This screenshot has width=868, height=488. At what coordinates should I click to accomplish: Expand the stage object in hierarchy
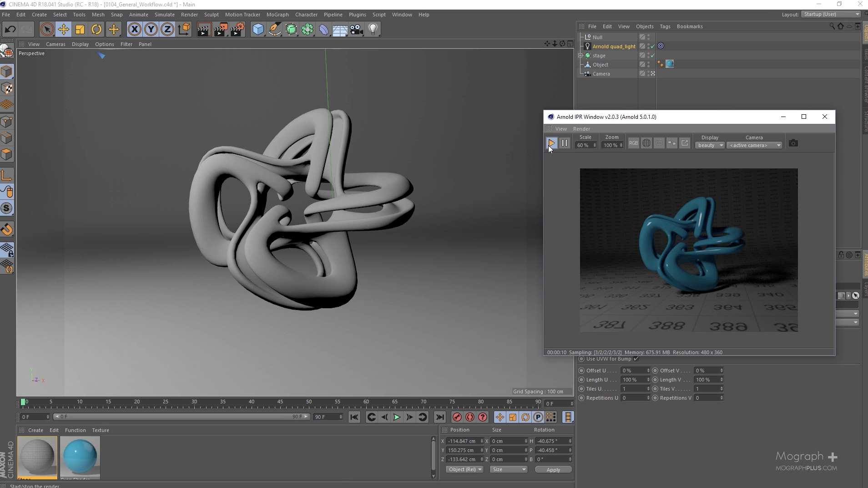pyautogui.click(x=580, y=56)
